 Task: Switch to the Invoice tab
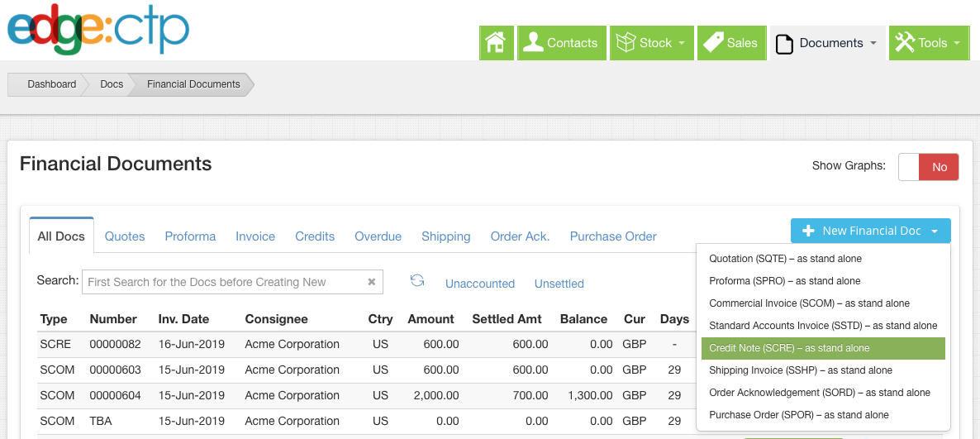tap(255, 236)
